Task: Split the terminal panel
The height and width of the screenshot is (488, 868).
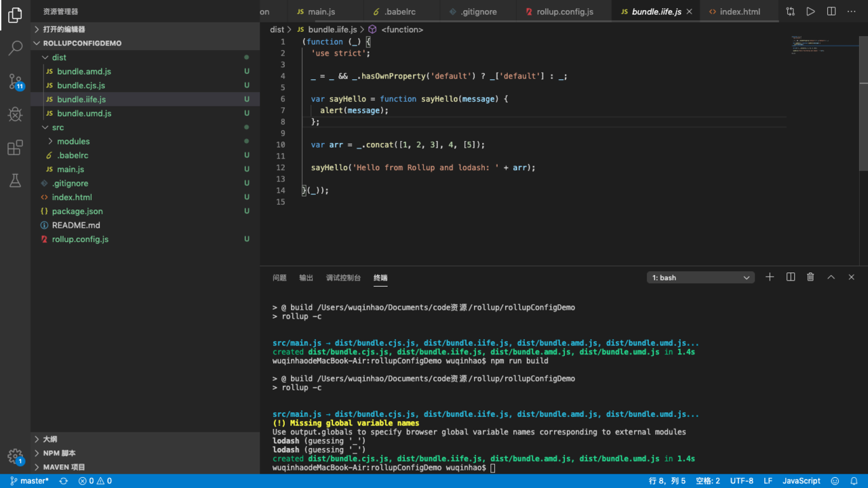Action: pos(791,277)
